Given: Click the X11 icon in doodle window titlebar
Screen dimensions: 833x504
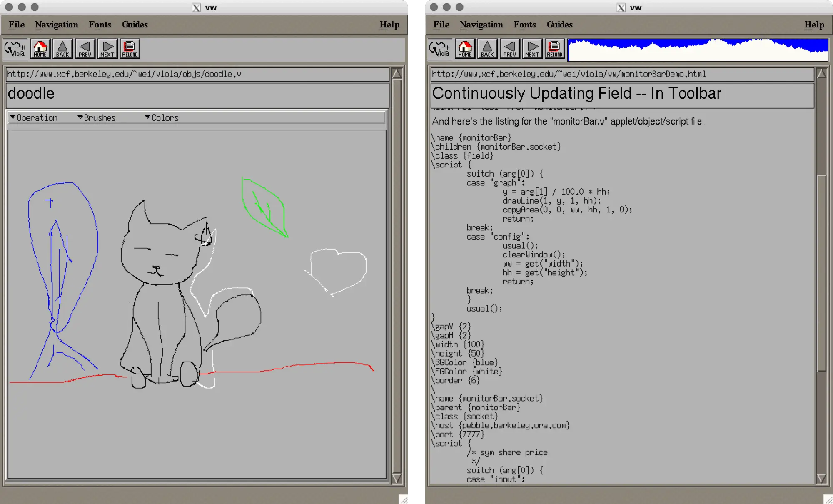Looking at the screenshot, I should [x=196, y=7].
